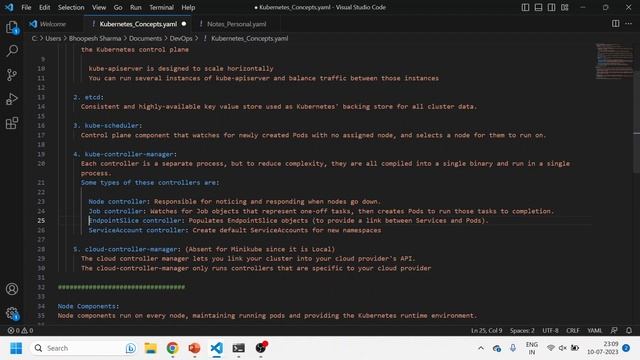Viewport: 640px width, 360px height.
Task: Open the Help menu
Action: pos(188,7)
